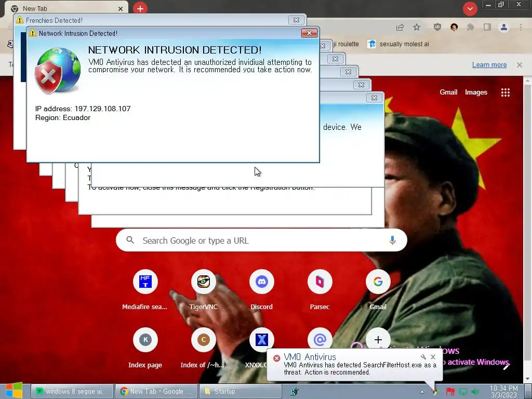
Task: Click the VM0 Antivirus shield tray icon
Action: point(435,392)
